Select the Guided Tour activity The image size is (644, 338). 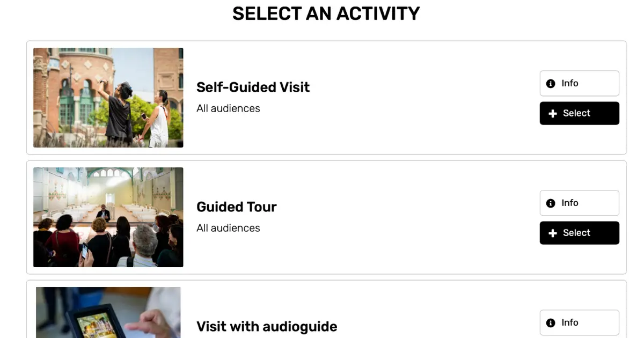(x=580, y=233)
